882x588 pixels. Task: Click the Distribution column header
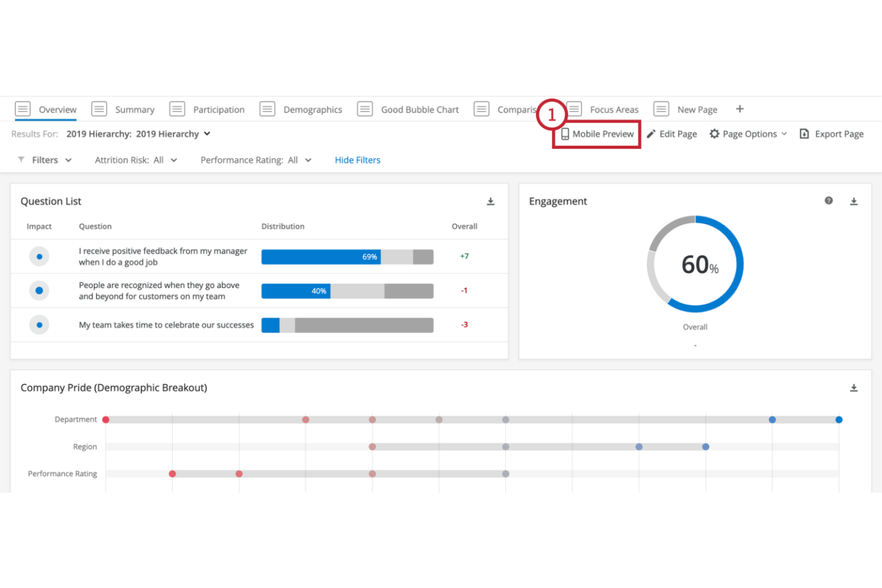click(283, 226)
